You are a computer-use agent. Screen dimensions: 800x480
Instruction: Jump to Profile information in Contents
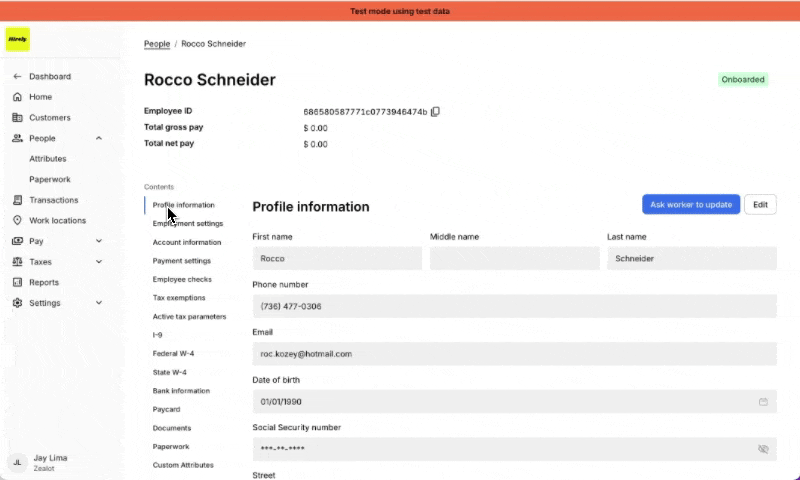coord(184,205)
